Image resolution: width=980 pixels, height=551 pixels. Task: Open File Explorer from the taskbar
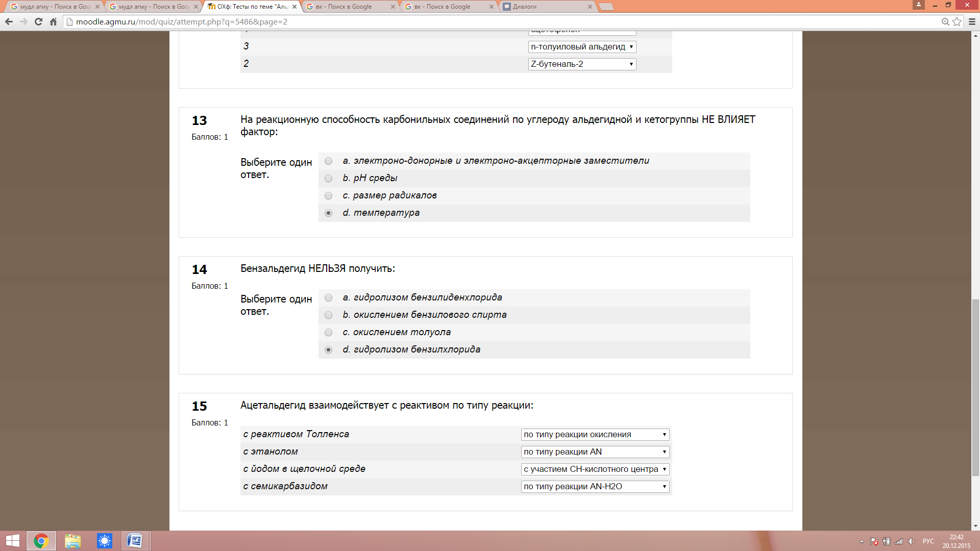72,541
